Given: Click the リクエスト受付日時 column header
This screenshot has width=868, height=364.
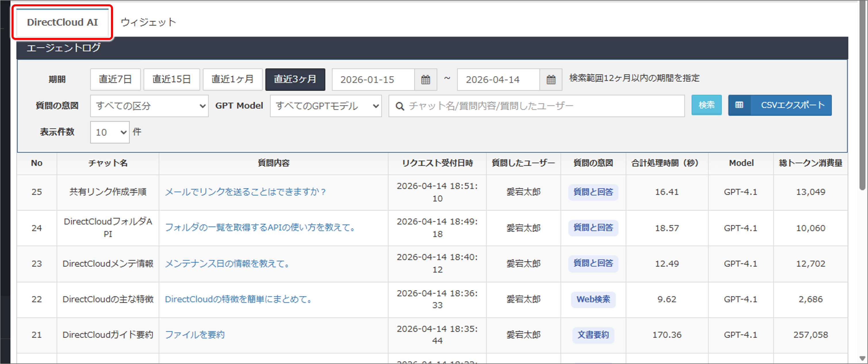Looking at the screenshot, I should [437, 163].
